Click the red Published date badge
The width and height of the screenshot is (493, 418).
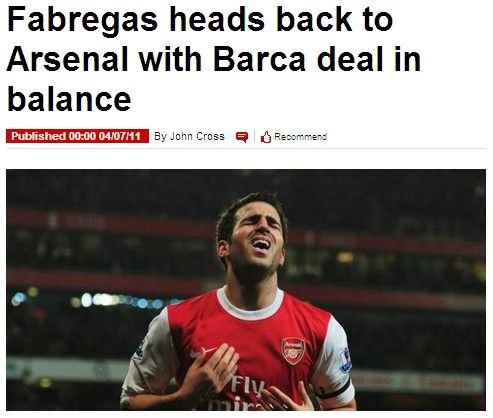point(77,136)
